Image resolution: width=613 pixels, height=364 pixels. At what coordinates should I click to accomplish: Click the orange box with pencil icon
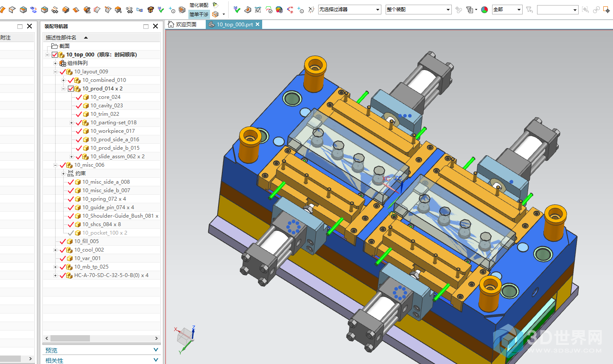coord(65,10)
